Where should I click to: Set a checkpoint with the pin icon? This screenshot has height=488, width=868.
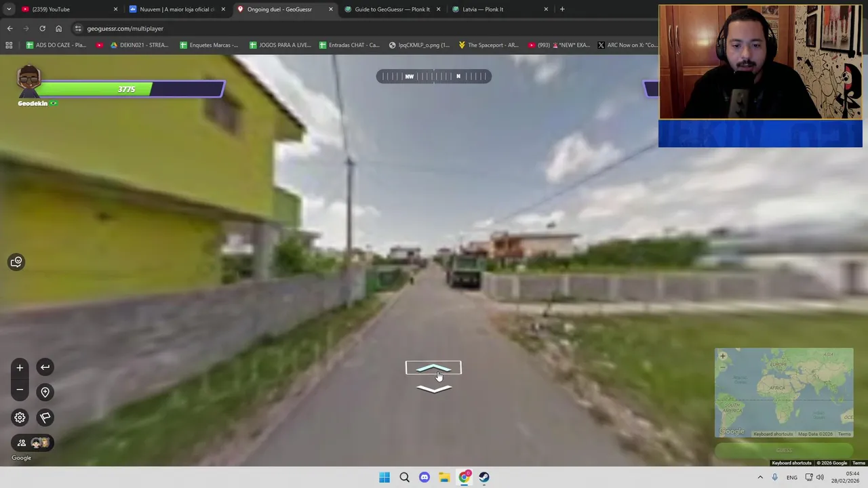click(45, 392)
